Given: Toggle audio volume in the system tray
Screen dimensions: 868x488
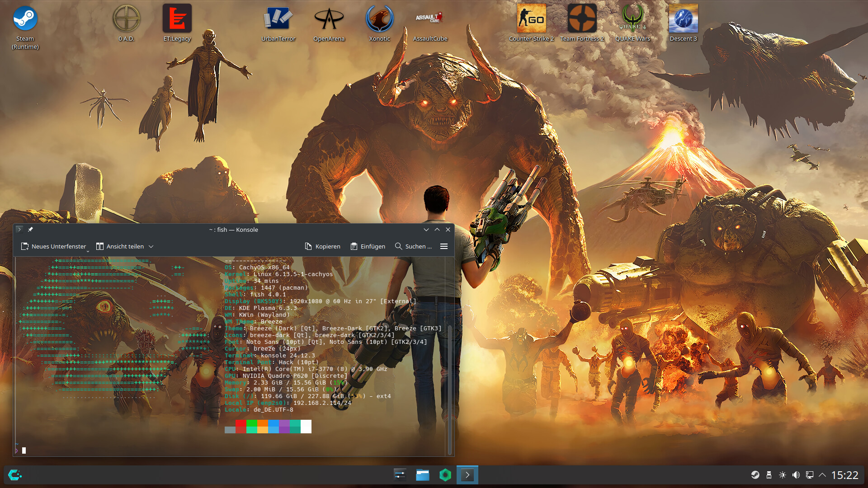Looking at the screenshot, I should click(796, 475).
